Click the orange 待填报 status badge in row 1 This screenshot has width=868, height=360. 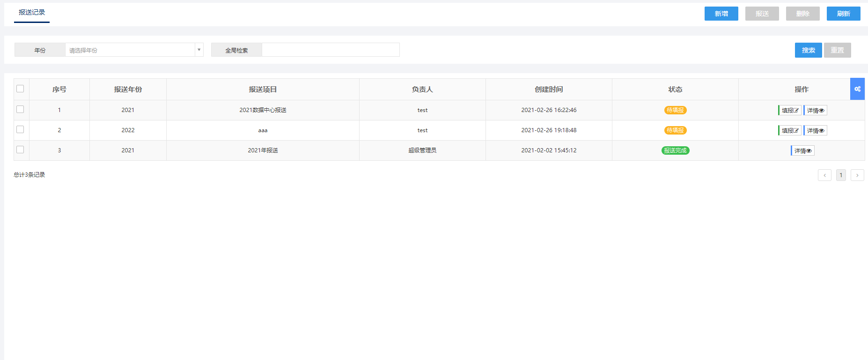(x=675, y=110)
